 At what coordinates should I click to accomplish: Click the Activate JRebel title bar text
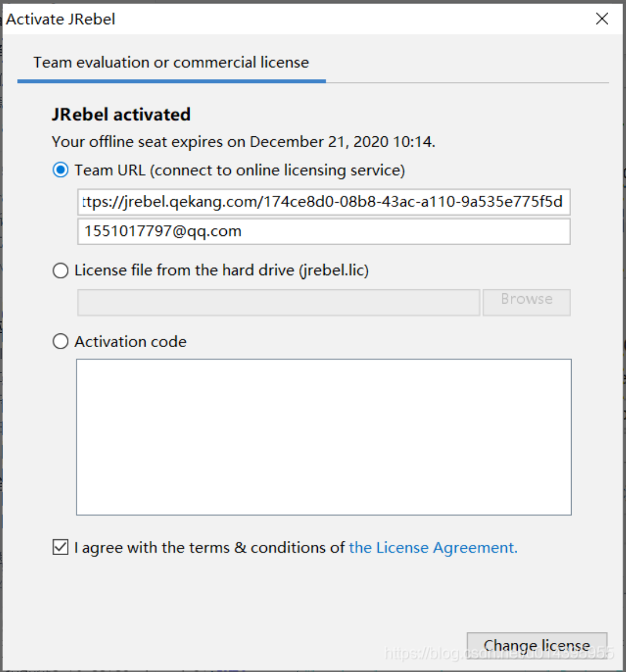click(61, 19)
